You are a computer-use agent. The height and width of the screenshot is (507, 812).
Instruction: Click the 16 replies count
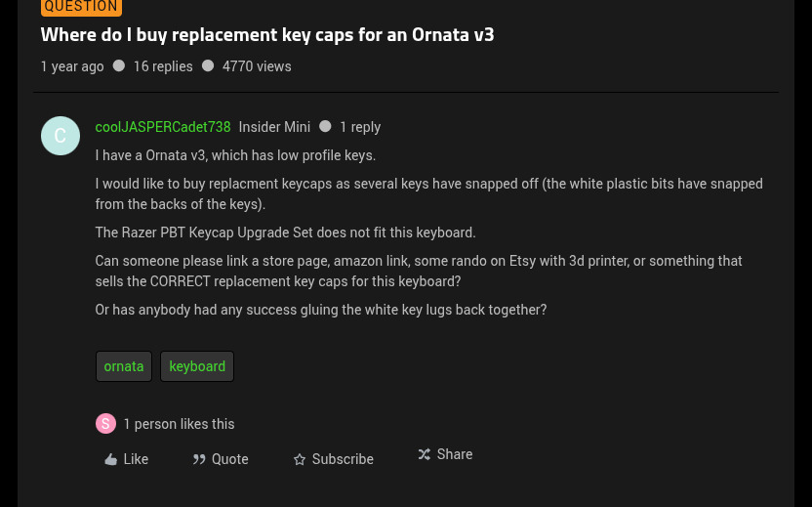point(163,66)
